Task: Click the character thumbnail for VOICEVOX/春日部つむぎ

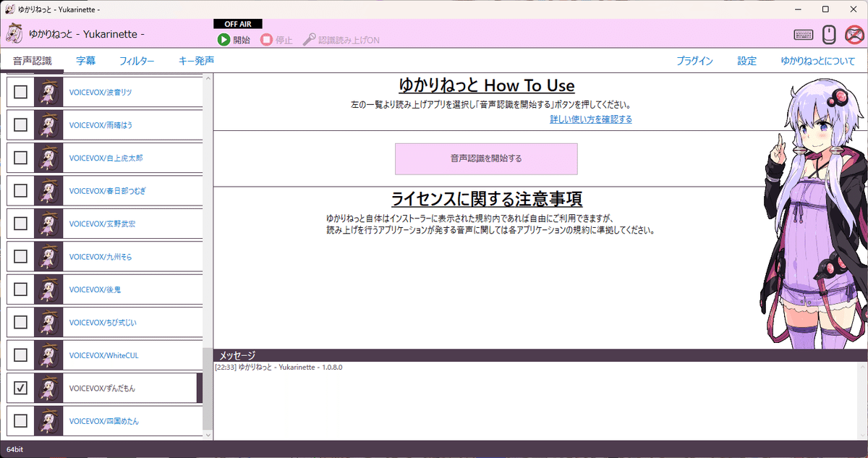Action: coord(49,190)
